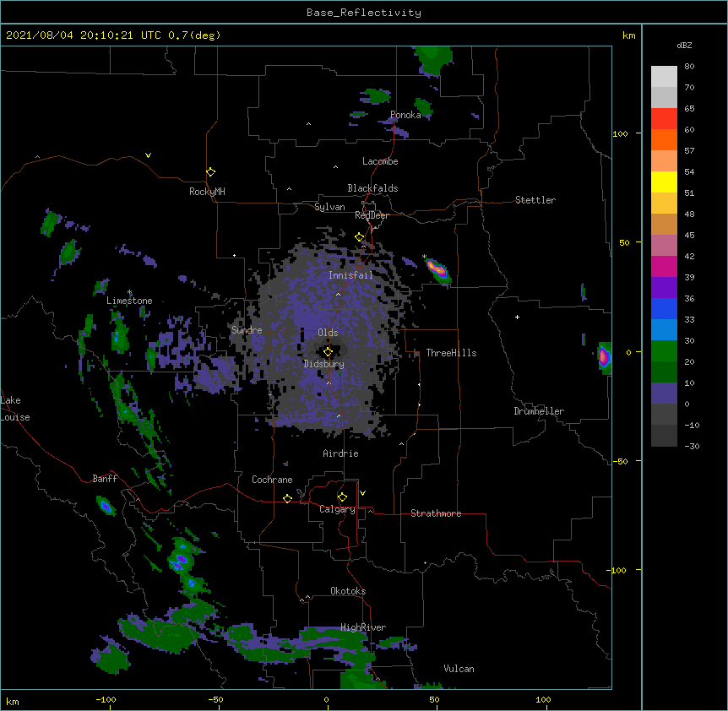The image size is (728, 711).
Task: Click the Vulcan label
Action: point(459,669)
